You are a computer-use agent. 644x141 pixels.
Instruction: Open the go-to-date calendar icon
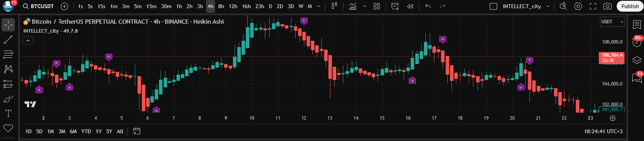coord(136,131)
